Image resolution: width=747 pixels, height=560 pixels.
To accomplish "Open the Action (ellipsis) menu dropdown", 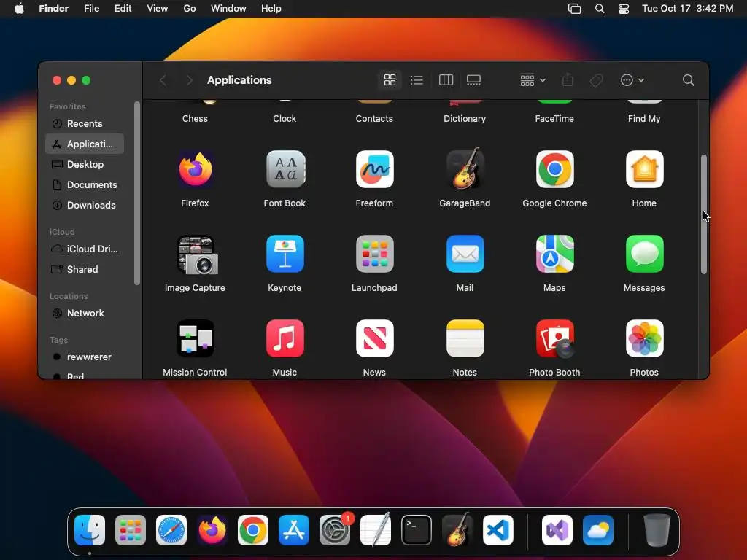I will tap(632, 80).
